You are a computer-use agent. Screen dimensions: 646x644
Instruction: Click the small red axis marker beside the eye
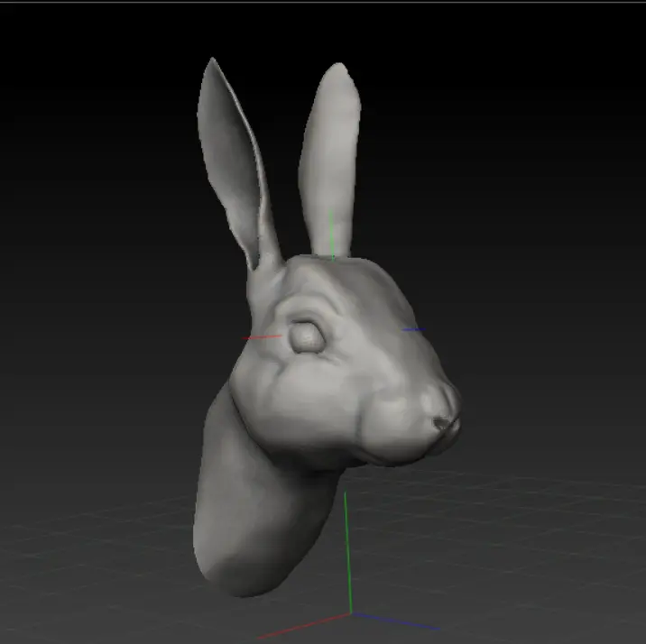(x=262, y=337)
